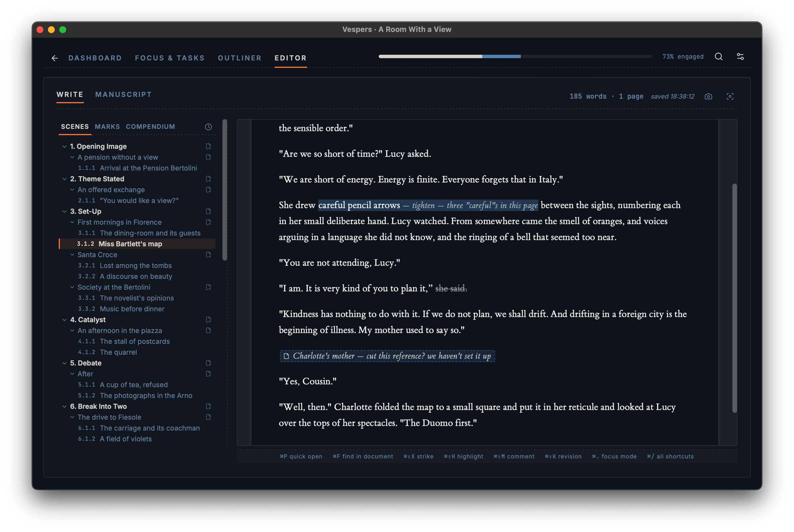Switch to the Manuscript tab

pyautogui.click(x=123, y=95)
